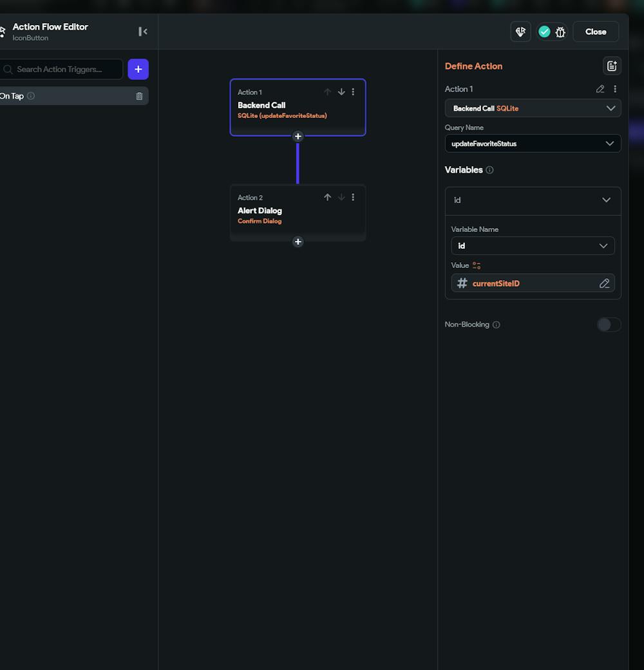This screenshot has width=644, height=670.
Task: Click the Confirm Dialog text
Action: [260, 222]
